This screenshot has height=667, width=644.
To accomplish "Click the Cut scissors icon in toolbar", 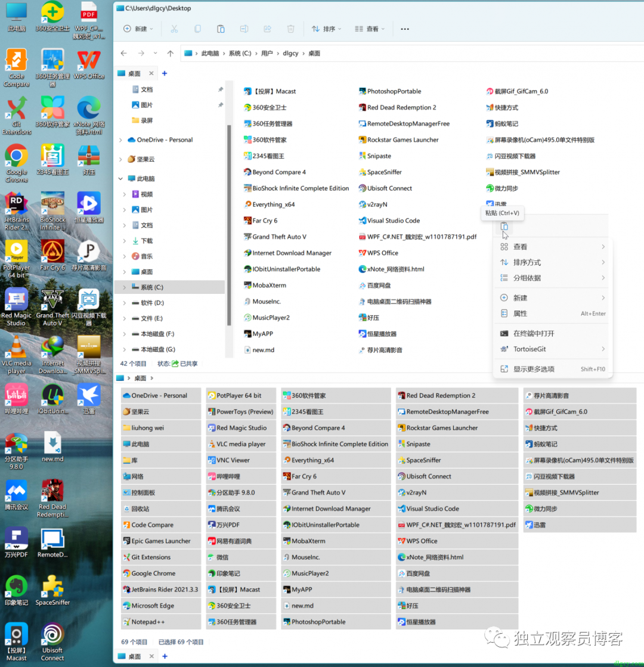I will 174,29.
